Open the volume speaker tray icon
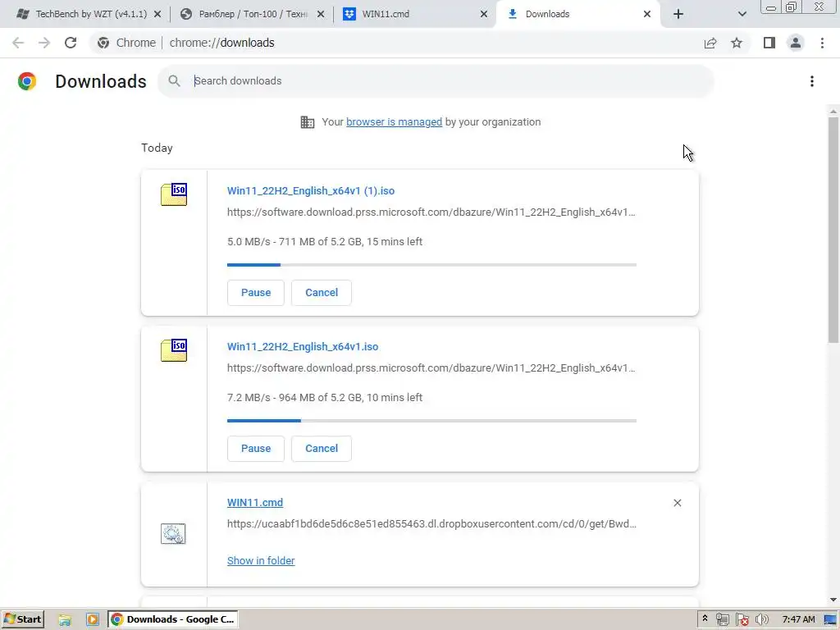Image resolution: width=840 pixels, height=630 pixels. (762, 620)
